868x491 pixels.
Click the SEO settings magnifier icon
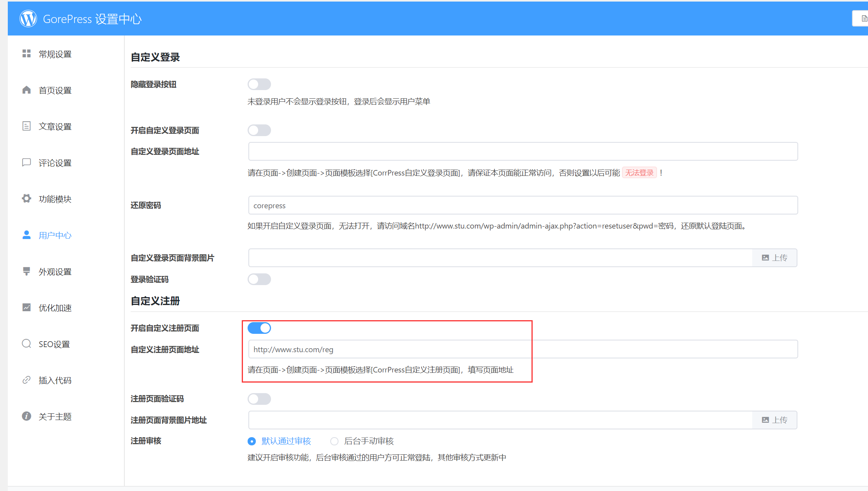[x=27, y=344]
